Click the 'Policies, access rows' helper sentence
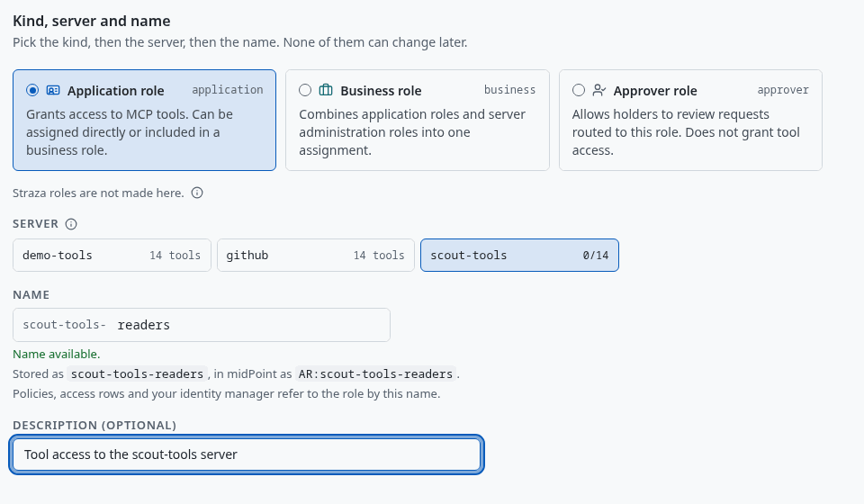This screenshot has height=504, width=864. click(x=227, y=394)
